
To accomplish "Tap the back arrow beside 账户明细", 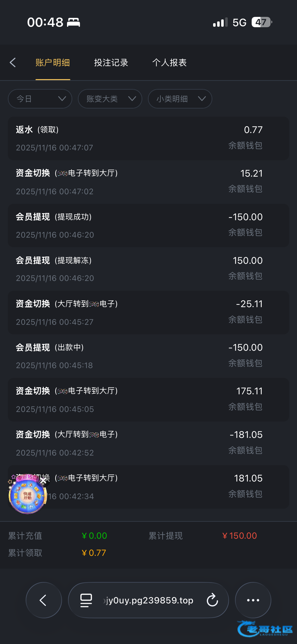I will tap(13, 62).
